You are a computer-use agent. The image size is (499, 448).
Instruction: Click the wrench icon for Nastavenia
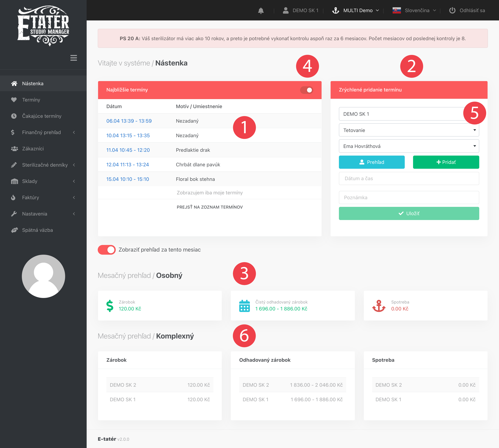pos(14,214)
